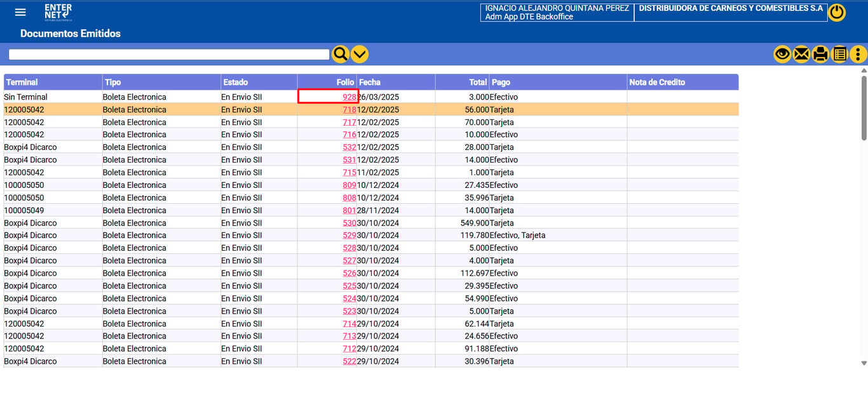868x393 pixels.
Task: Click company Distribuidora de Carneos y Comestibles
Action: pyautogui.click(x=731, y=8)
